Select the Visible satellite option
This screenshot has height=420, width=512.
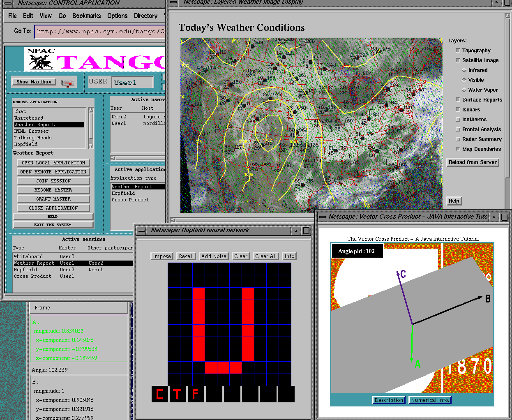464,80
